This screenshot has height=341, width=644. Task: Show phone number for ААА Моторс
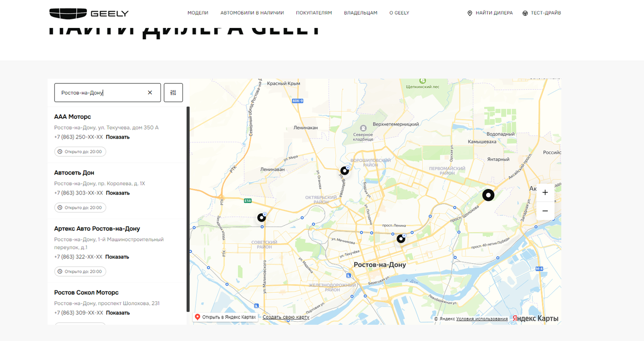118,137
